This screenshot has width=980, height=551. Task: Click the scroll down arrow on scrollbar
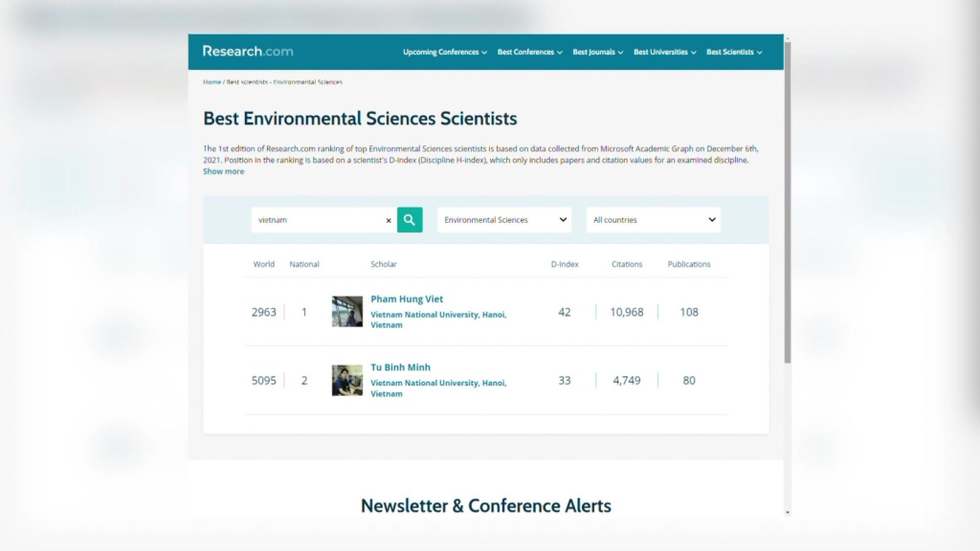click(788, 513)
